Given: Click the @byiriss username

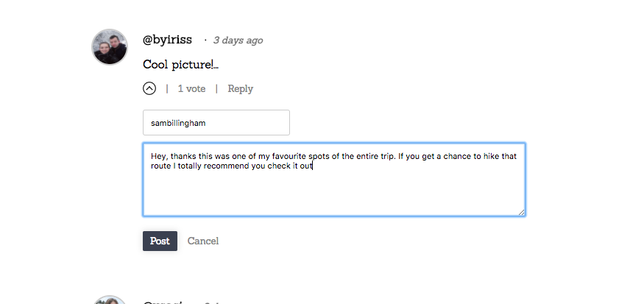Looking at the screenshot, I should pyautogui.click(x=167, y=40).
